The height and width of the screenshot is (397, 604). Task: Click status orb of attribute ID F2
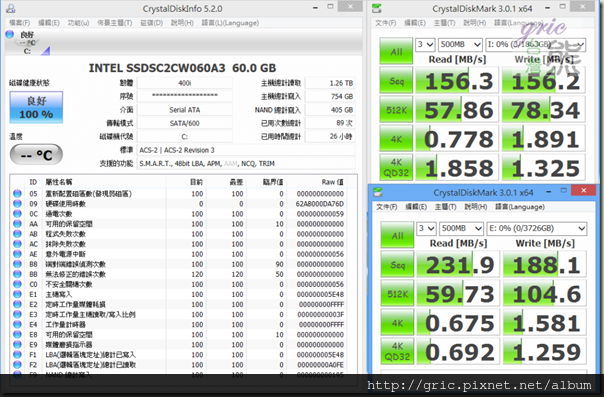point(17,364)
